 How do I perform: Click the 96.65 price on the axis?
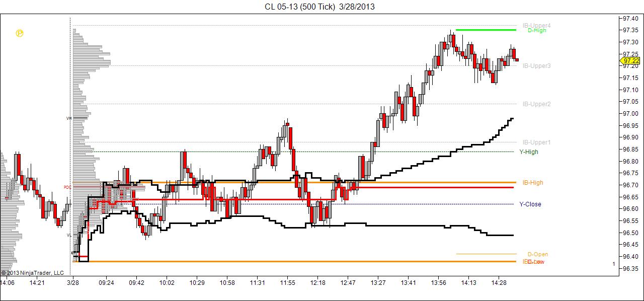tap(630, 197)
